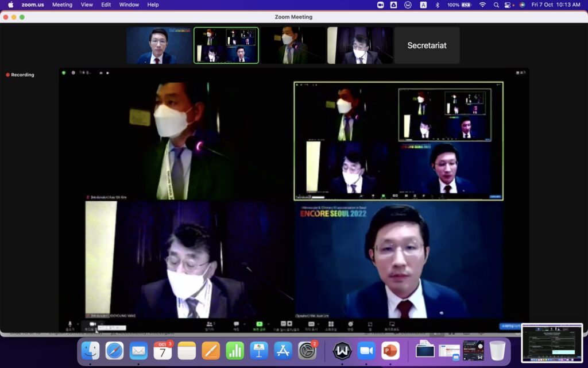Image resolution: width=588 pixels, height=368 pixels.
Task: Select the first speaker thumbnail in top strip
Action: (159, 45)
